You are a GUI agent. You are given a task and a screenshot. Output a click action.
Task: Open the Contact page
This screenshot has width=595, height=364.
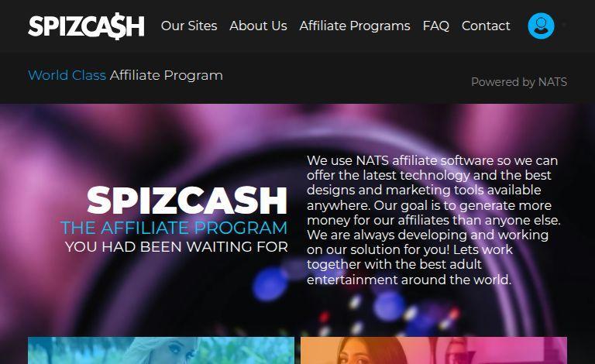point(486,26)
